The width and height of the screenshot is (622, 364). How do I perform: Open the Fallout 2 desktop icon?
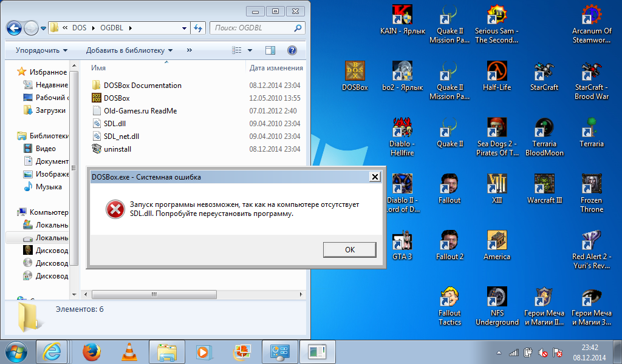449,246
